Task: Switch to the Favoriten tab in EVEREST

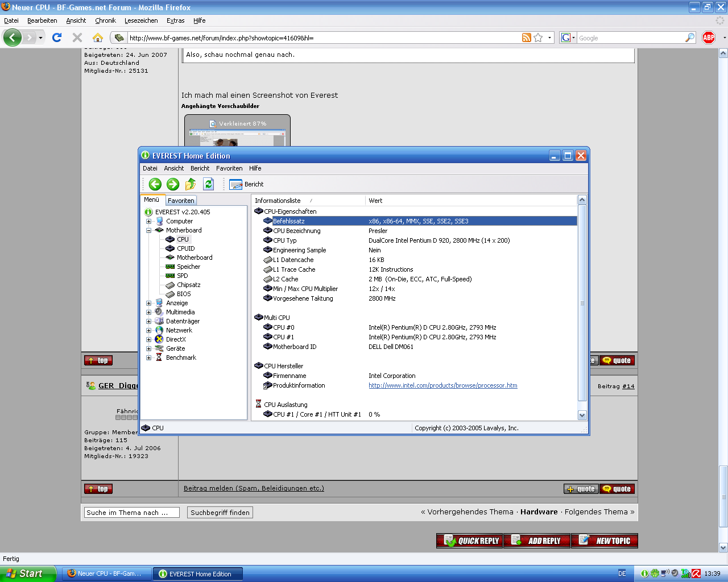Action: (181, 201)
